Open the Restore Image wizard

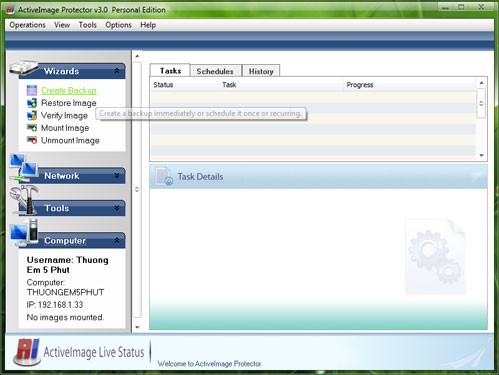pyautogui.click(x=69, y=103)
